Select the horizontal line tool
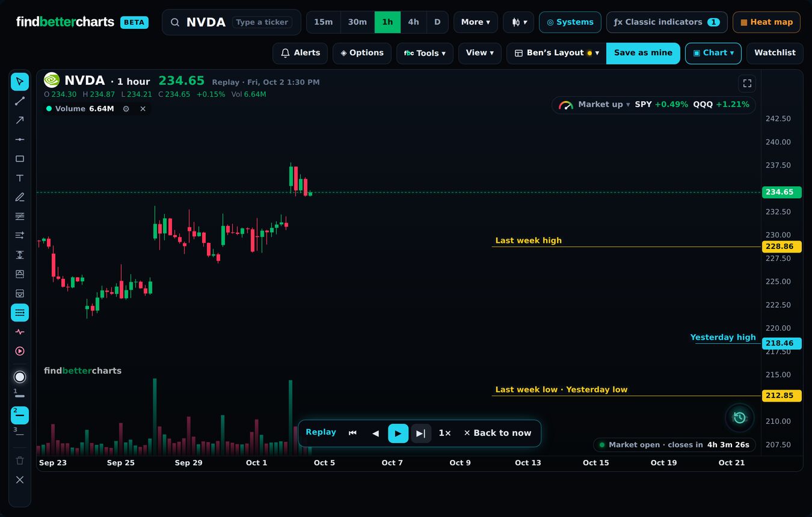Image resolution: width=812 pixels, height=517 pixels. click(x=20, y=139)
